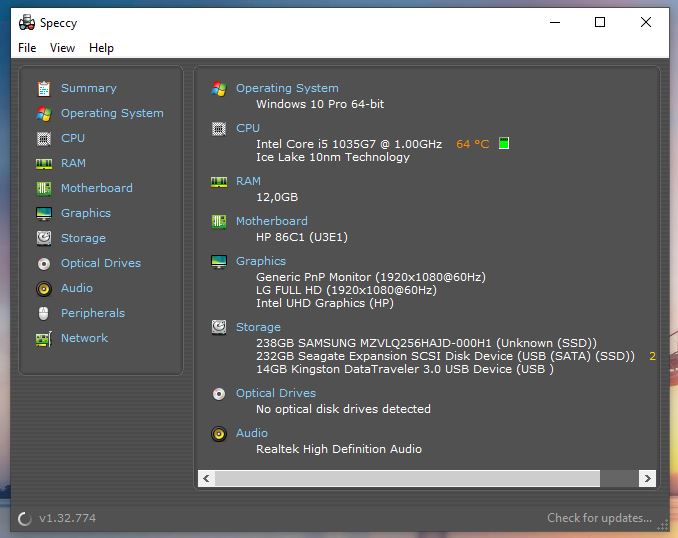678x538 pixels.
Task: Open the View menu
Action: [62, 48]
